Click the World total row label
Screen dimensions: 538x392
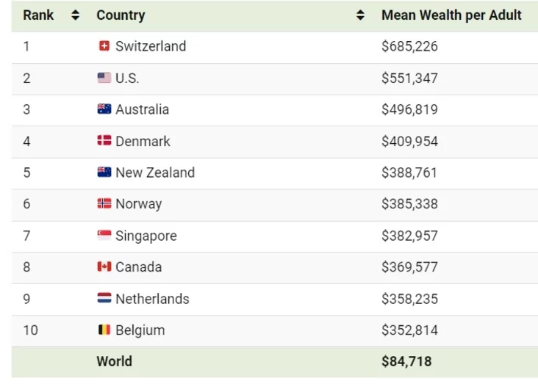pos(114,361)
